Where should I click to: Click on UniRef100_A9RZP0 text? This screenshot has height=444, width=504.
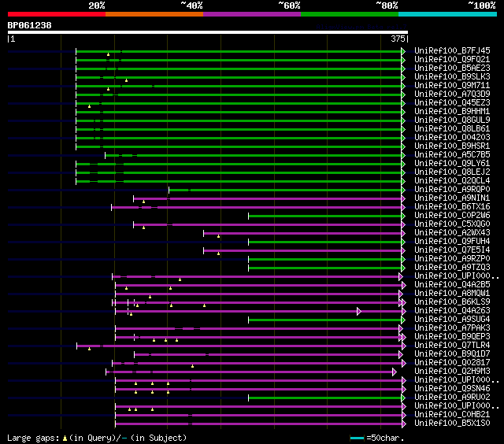[x=452, y=259]
